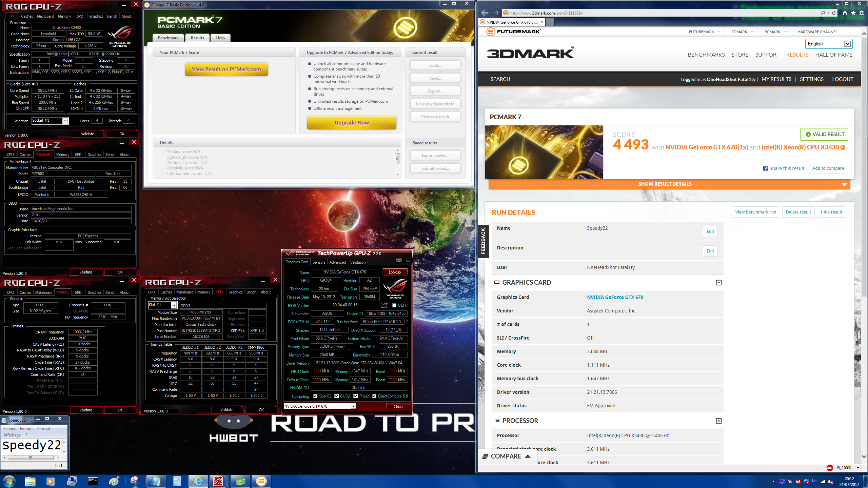Open the IE zoom level dropdown arrow
This screenshot has height=488, width=868.
[x=858, y=468]
